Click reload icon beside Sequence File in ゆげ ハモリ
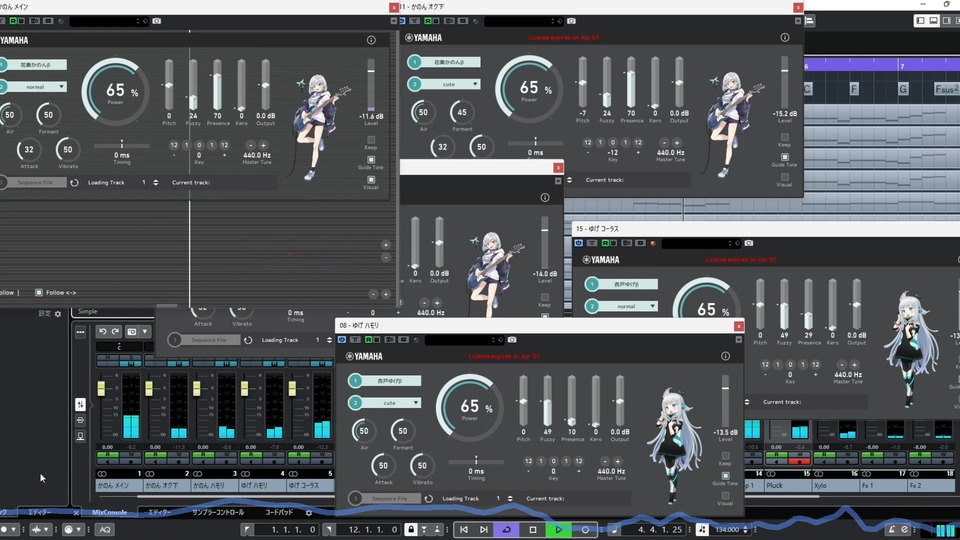 [x=429, y=498]
